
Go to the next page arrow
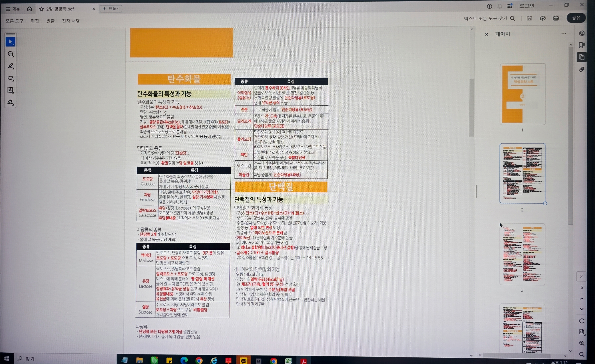point(582,309)
